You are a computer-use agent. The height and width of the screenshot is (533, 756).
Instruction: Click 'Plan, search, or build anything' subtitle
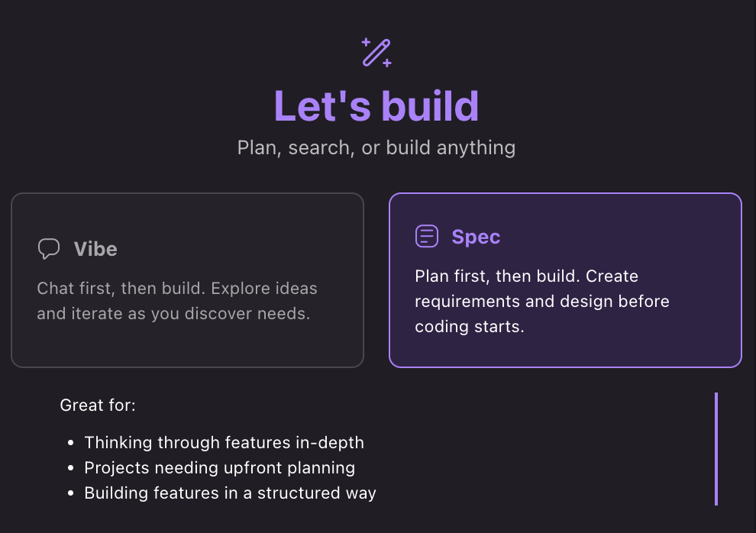[x=376, y=147]
